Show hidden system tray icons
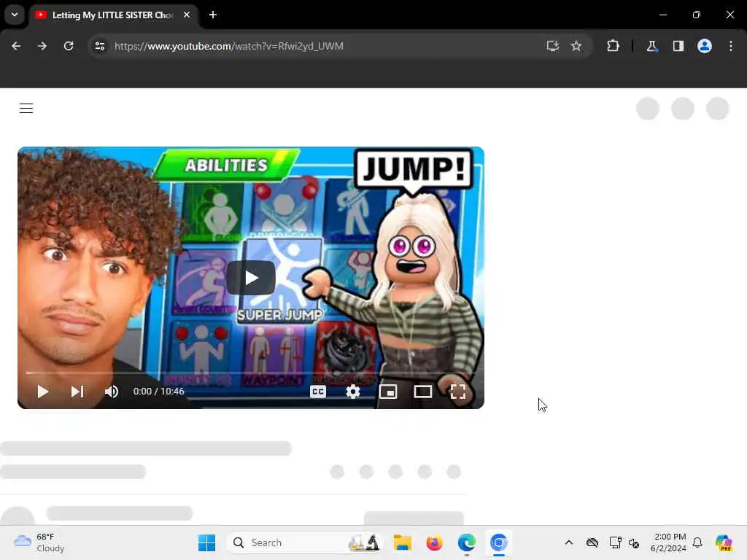 point(569,542)
